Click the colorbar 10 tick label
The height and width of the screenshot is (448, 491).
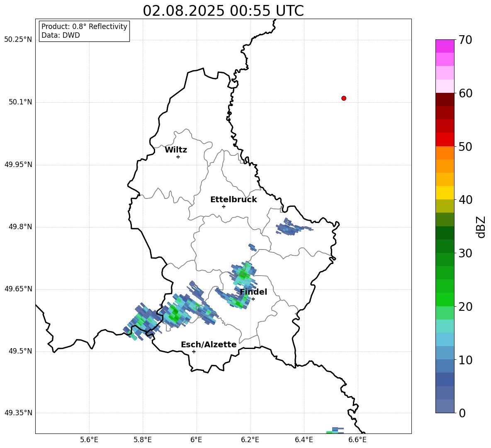point(466,360)
